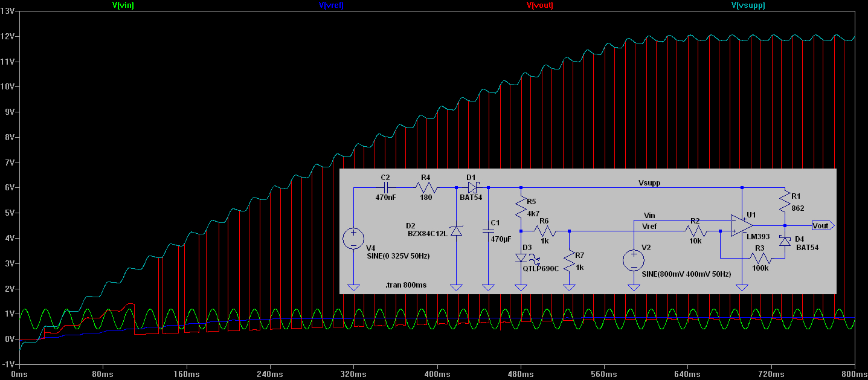868x380 pixels.
Task: Click the D2 zener diode symbol
Action: [457, 230]
